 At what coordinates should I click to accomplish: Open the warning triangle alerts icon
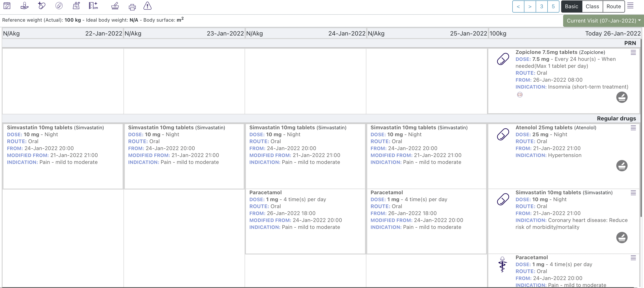tap(147, 6)
